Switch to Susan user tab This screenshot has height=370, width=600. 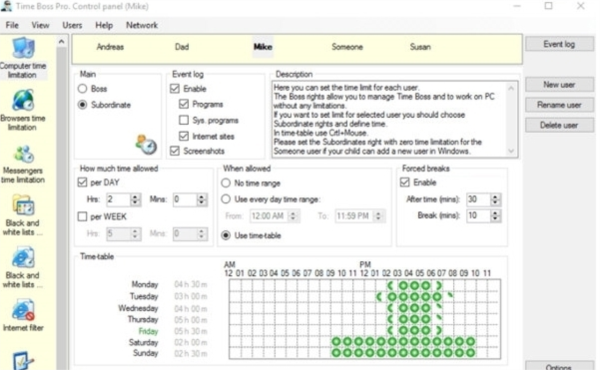click(420, 47)
